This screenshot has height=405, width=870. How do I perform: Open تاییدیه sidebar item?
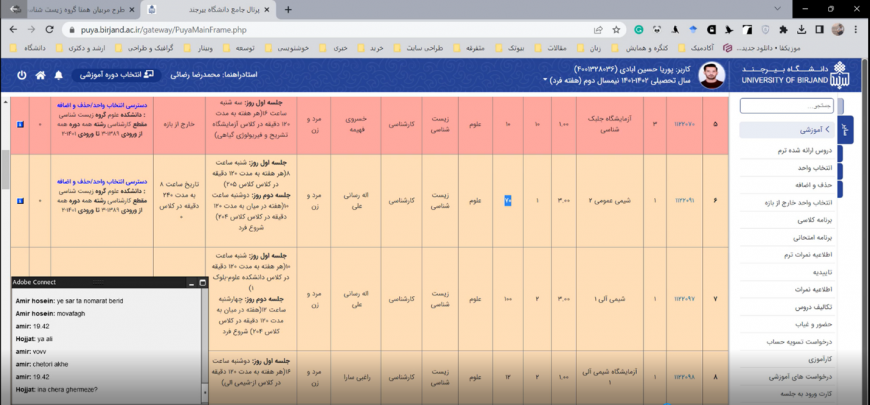[x=824, y=272]
